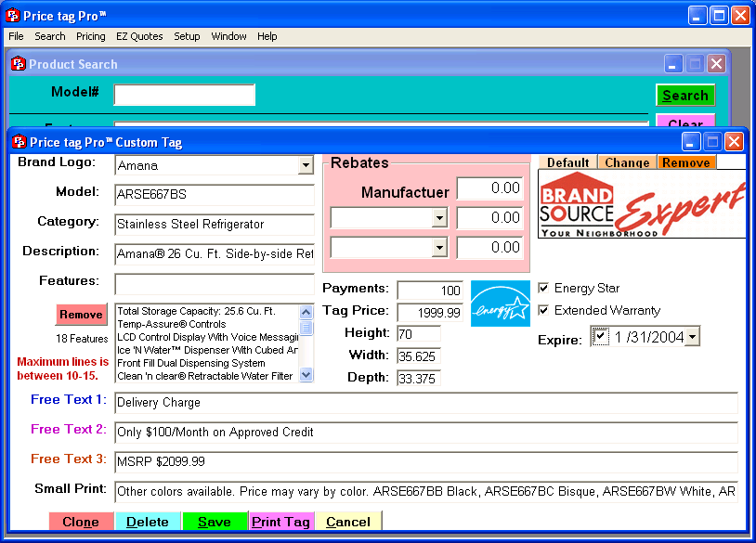756x543 pixels.
Task: Click the Print Tag button
Action: click(x=281, y=522)
